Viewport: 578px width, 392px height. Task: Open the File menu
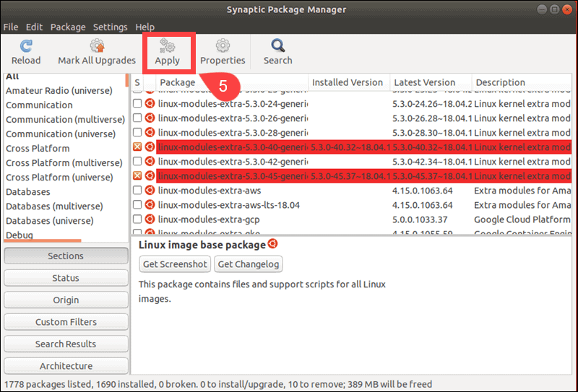(11, 27)
